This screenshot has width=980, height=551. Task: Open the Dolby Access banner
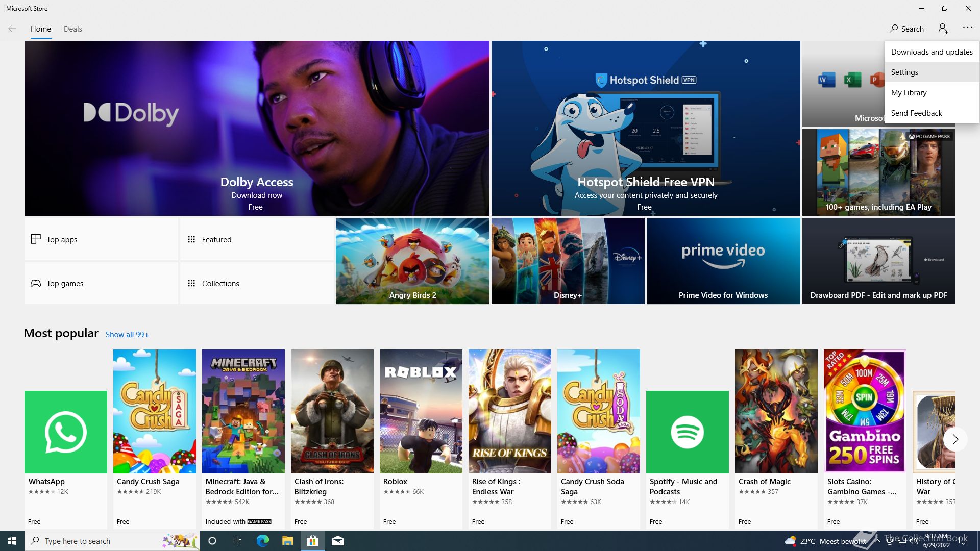pos(257,128)
